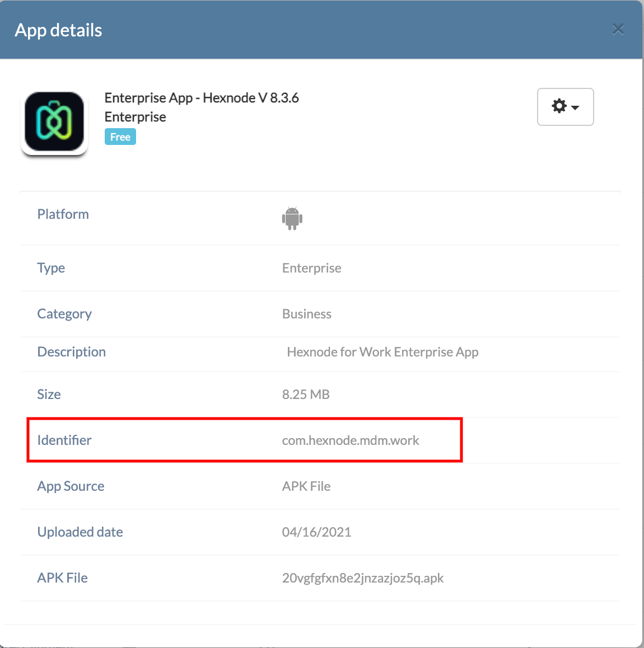This screenshot has width=644, height=648.
Task: Click the Android platform icon
Action: pos(292,218)
